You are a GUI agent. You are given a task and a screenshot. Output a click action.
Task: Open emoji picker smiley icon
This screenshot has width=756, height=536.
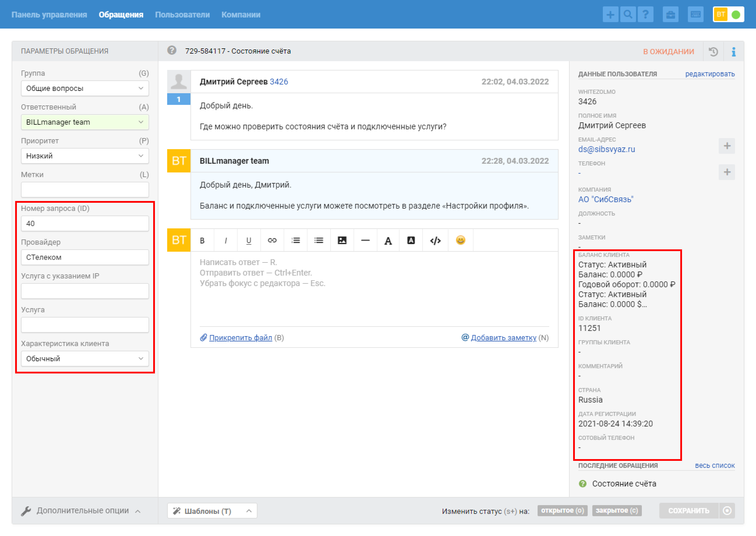pos(460,240)
